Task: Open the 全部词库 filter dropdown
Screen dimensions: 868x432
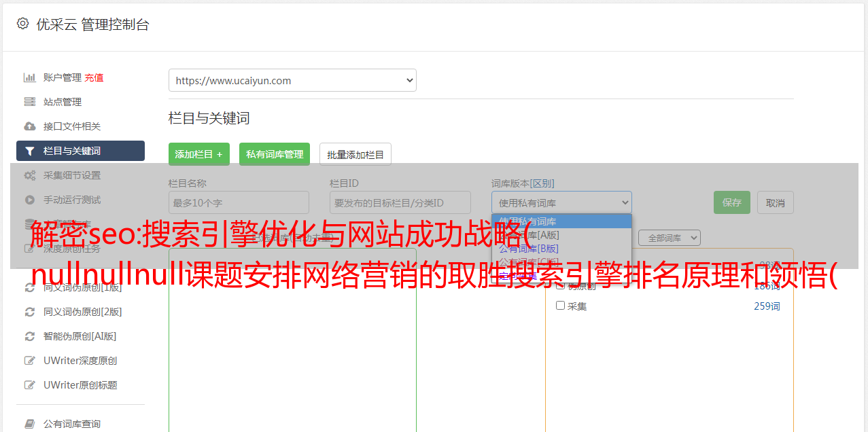Action: coord(670,238)
